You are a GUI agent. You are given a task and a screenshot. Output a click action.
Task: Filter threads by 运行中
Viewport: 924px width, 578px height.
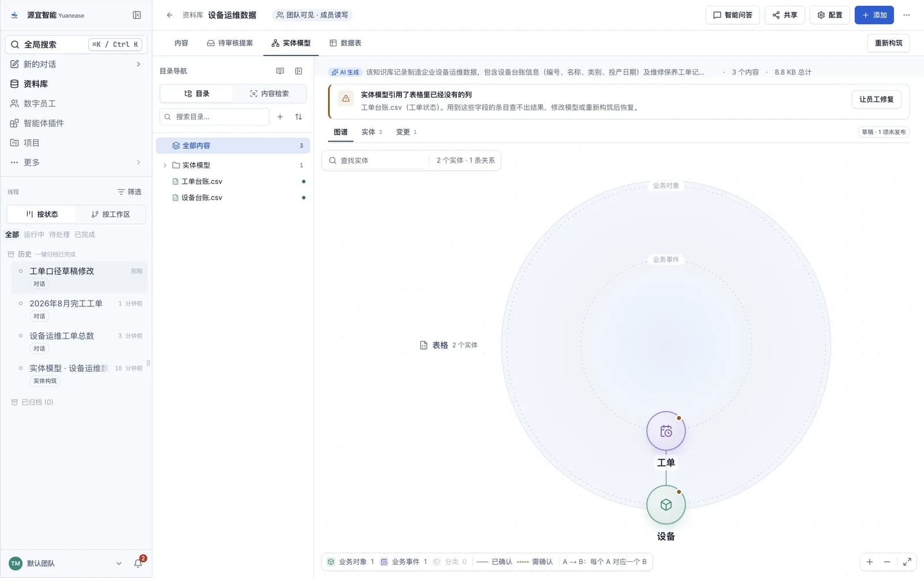coord(34,235)
